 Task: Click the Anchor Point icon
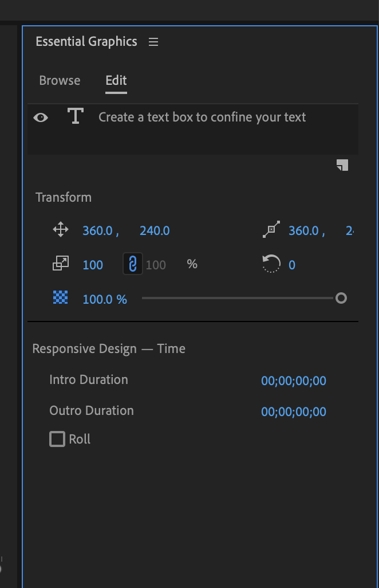(270, 230)
